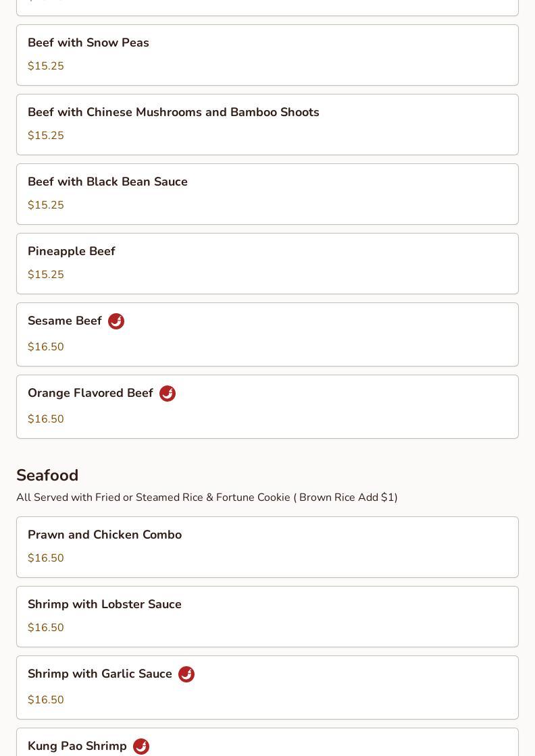Click the Seafood rice and fortune cookie note
The image size is (535, 756).
click(x=207, y=497)
